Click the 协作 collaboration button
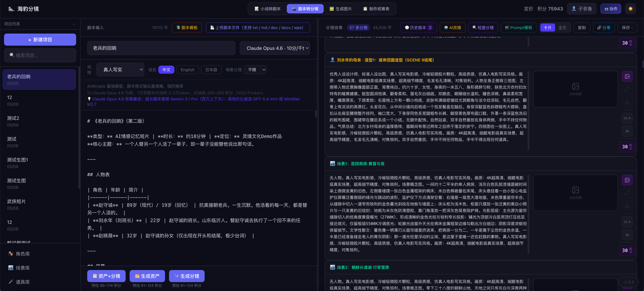The width and height of the screenshot is (644, 291). [611, 9]
